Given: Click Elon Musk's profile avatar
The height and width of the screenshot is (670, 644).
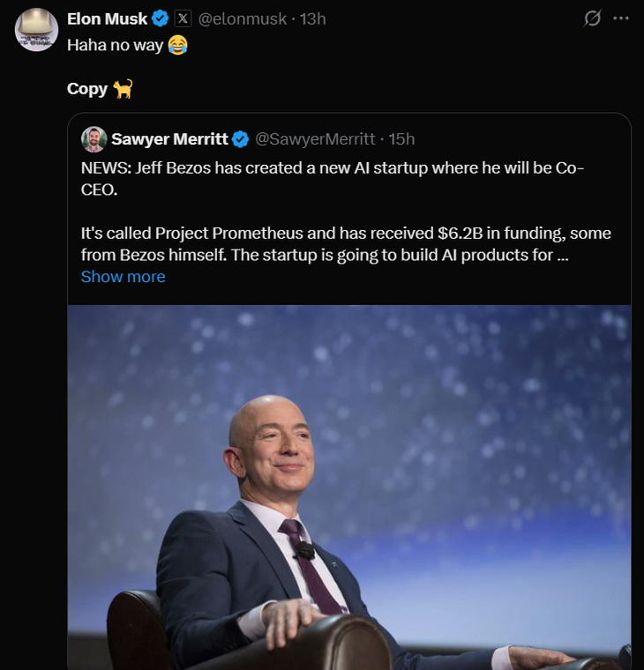Looking at the screenshot, I should click(36, 29).
